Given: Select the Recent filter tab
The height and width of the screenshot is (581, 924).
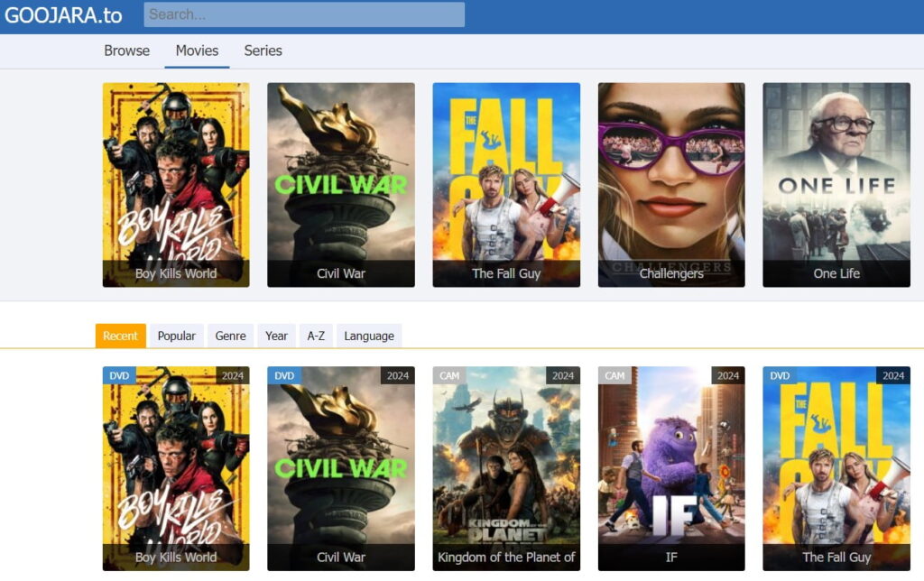Looking at the screenshot, I should (120, 336).
